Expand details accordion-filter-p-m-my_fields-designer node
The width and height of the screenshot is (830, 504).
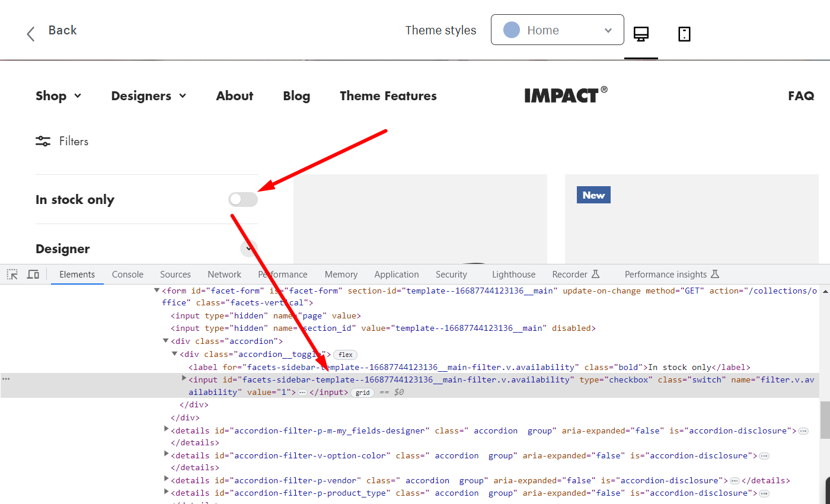[166, 429]
